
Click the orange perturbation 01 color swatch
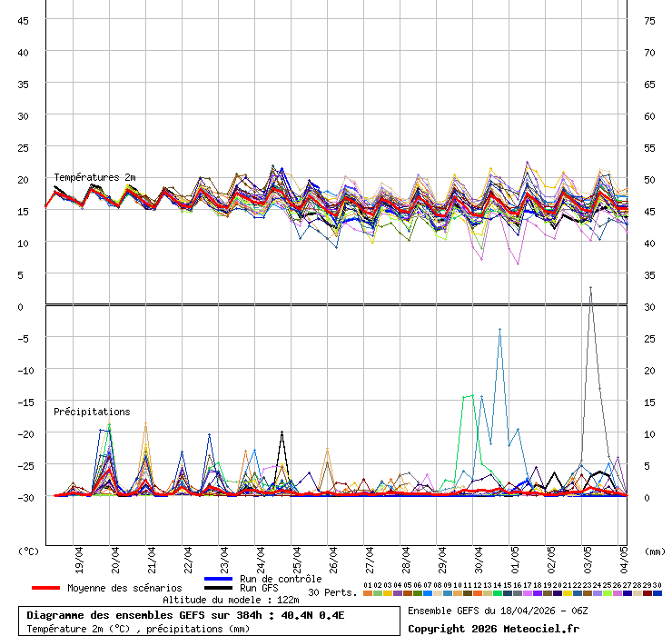(x=367, y=593)
